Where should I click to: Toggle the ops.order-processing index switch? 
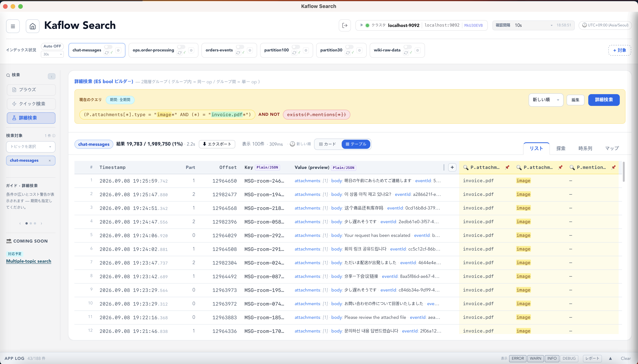(x=181, y=47)
